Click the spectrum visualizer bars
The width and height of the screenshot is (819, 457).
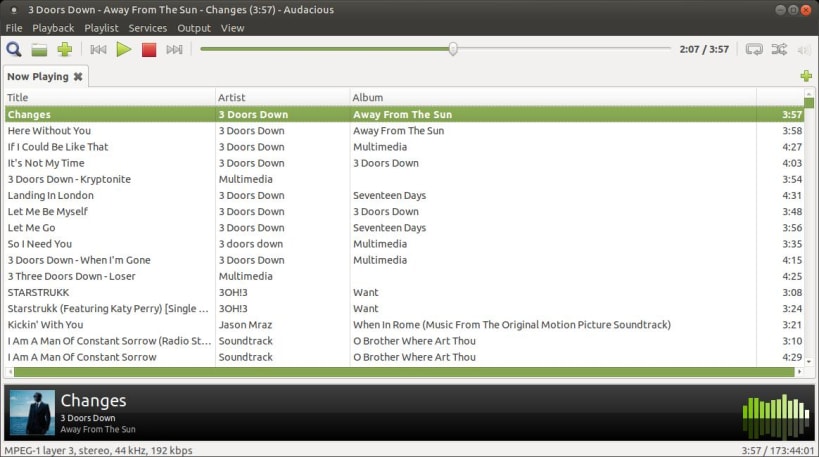tap(776, 416)
